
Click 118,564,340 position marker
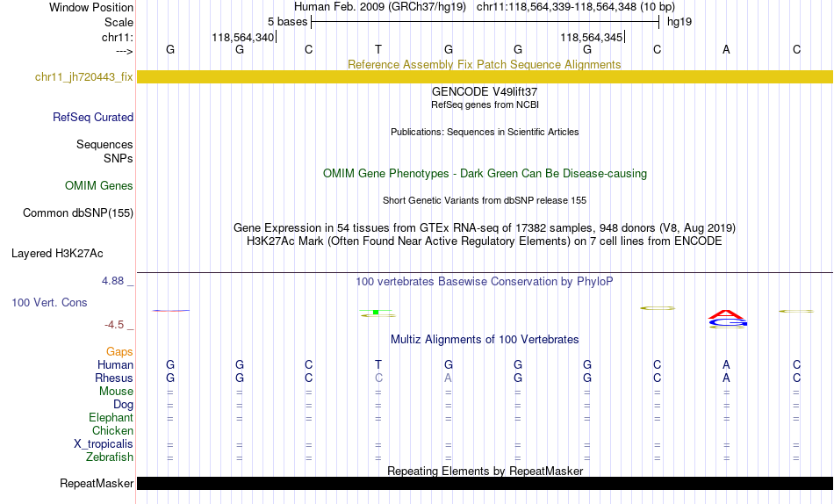(x=243, y=37)
